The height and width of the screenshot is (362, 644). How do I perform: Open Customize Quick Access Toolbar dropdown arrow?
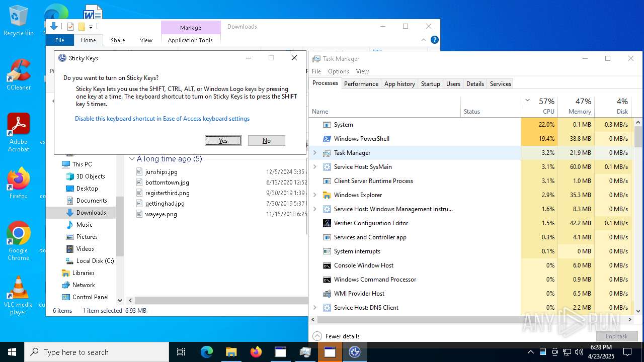[x=91, y=27]
